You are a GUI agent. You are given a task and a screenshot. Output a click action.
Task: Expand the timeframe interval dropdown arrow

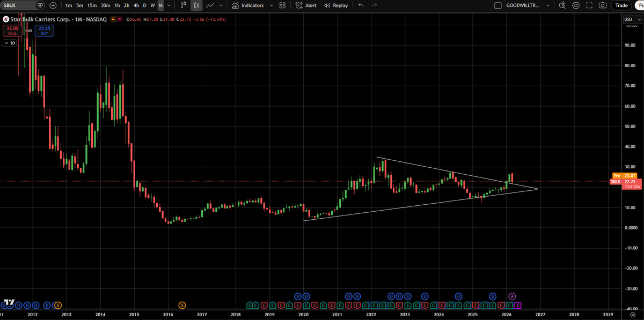[169, 5]
